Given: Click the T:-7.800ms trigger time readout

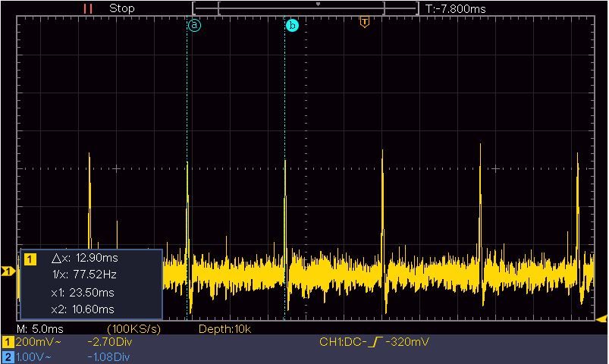Looking at the screenshot, I should point(456,8).
